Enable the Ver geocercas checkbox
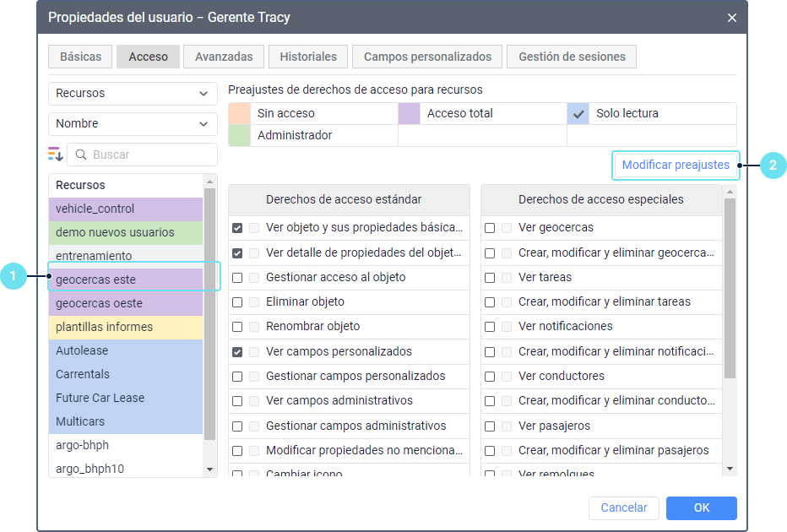Screen dimensions: 787x532 490,228
